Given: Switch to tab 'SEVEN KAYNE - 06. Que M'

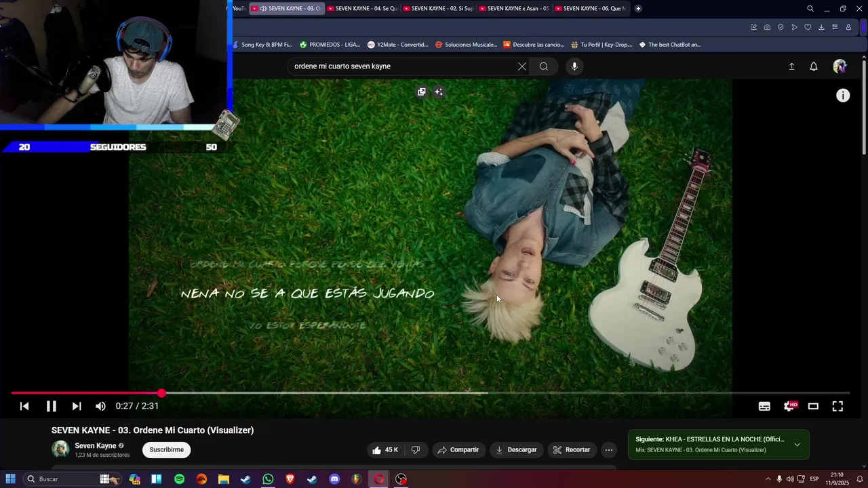Looking at the screenshot, I should pos(589,8).
